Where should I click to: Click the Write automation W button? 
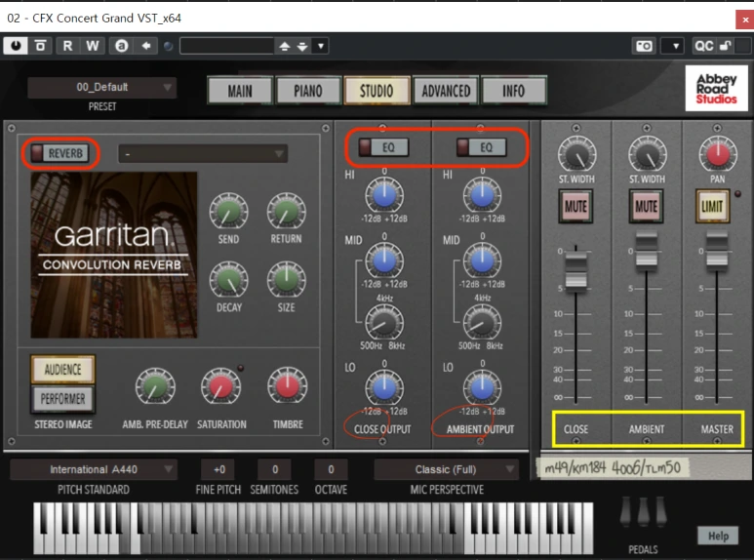(x=93, y=46)
